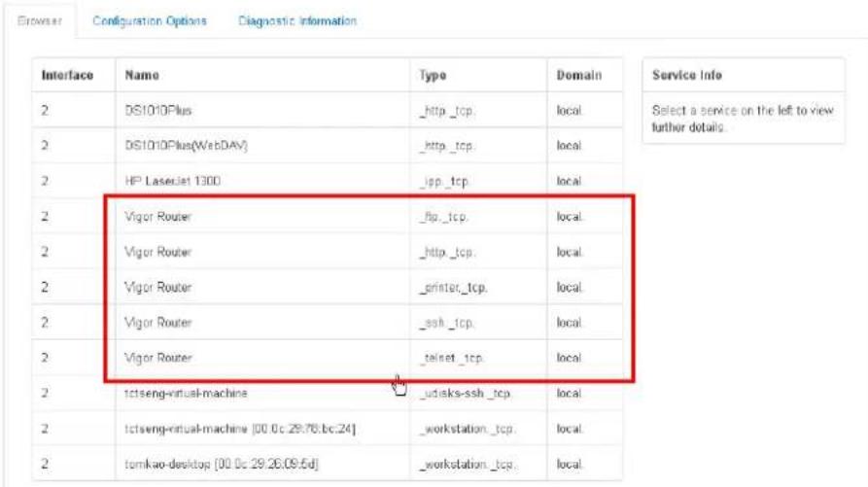Viewport: 868px width, 487px height.
Task: Click the 'Select a service on the left' hint text
Action: pos(743,119)
